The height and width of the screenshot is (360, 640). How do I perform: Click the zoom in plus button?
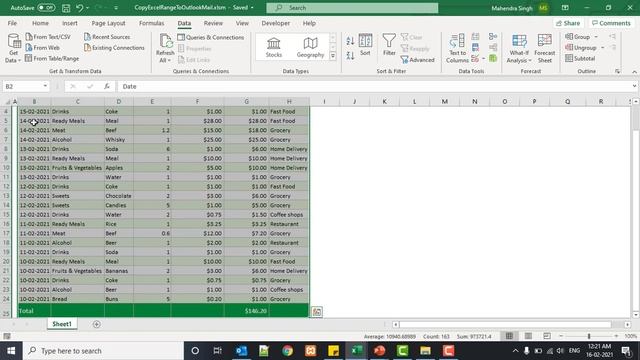pyautogui.click(x=616, y=336)
